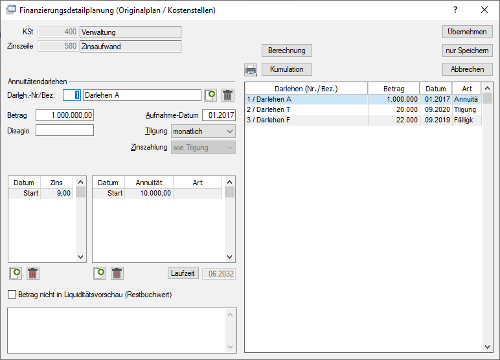Click the 09.2019 date cell of Darlehen F
Viewport: 500px width, 360px height.
(436, 120)
